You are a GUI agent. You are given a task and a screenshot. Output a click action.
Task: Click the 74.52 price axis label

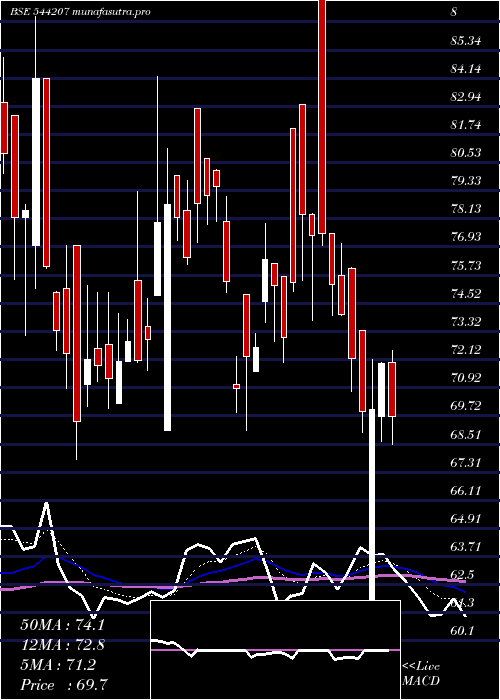[x=466, y=293]
